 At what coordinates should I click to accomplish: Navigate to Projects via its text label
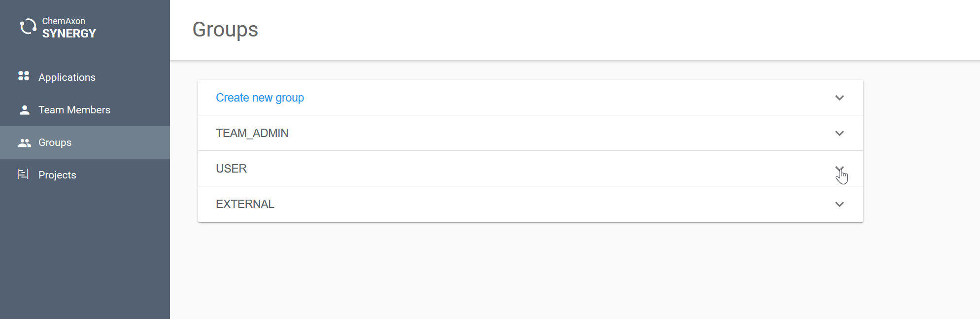[57, 175]
